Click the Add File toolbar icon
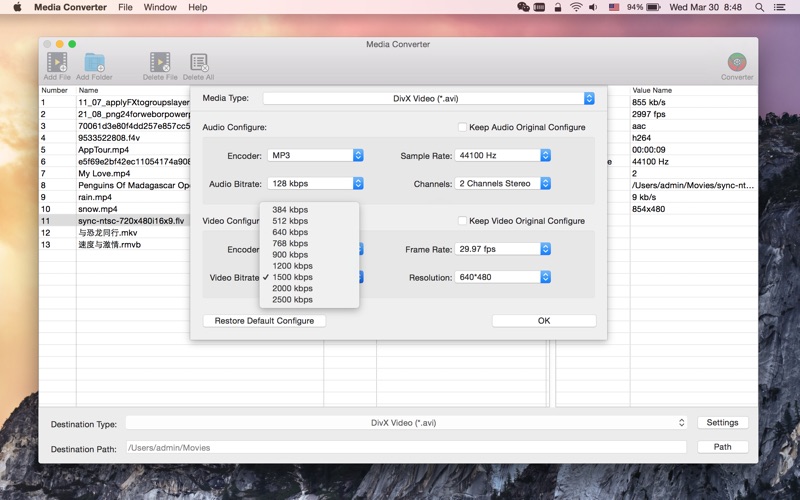Viewport: 800px width, 500px height. [x=57, y=62]
